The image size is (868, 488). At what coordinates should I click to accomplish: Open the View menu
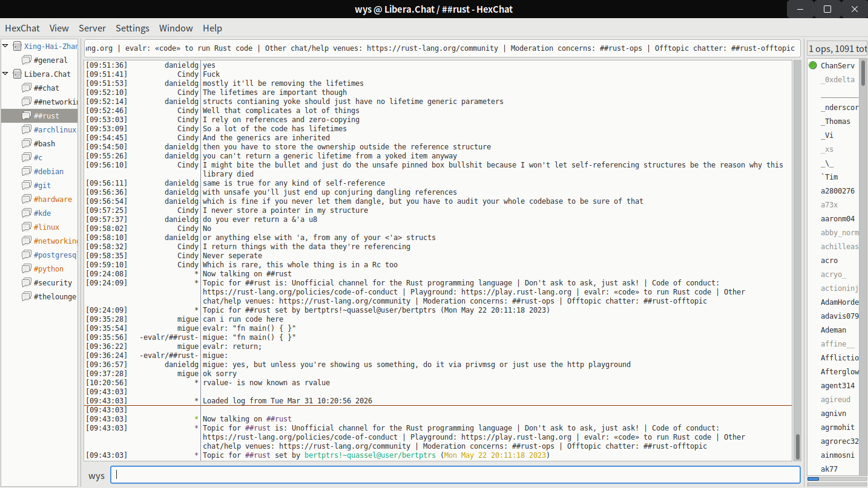click(x=59, y=28)
